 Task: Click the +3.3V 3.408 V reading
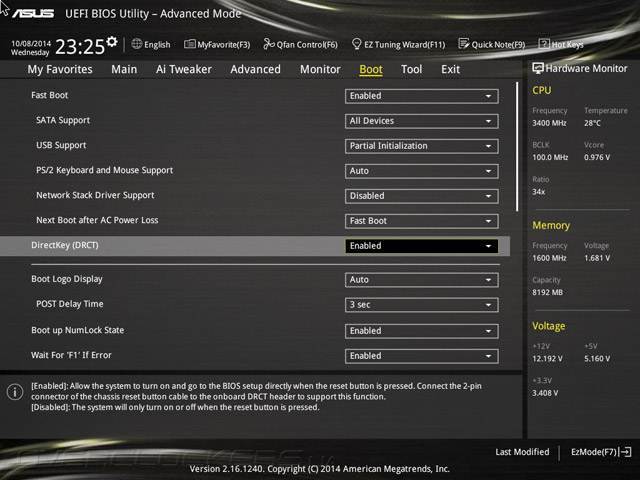pos(545,393)
